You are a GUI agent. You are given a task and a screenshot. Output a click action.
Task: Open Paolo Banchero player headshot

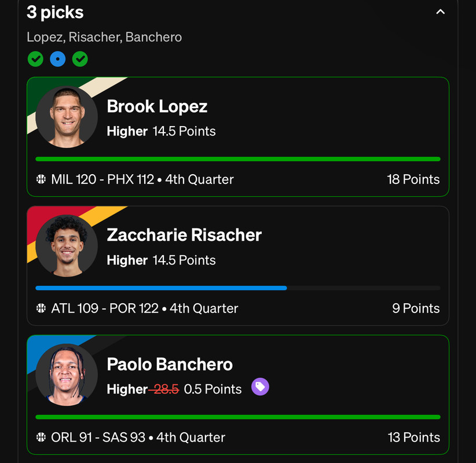click(67, 374)
